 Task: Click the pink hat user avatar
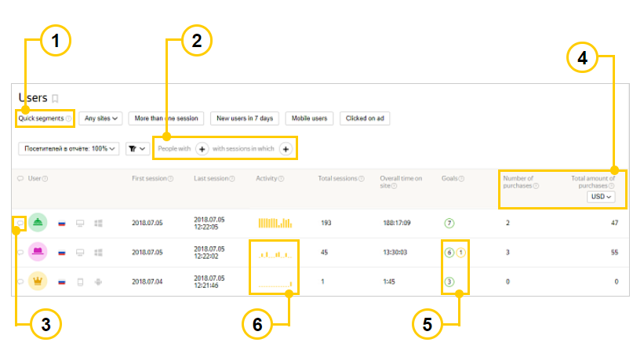click(x=38, y=253)
